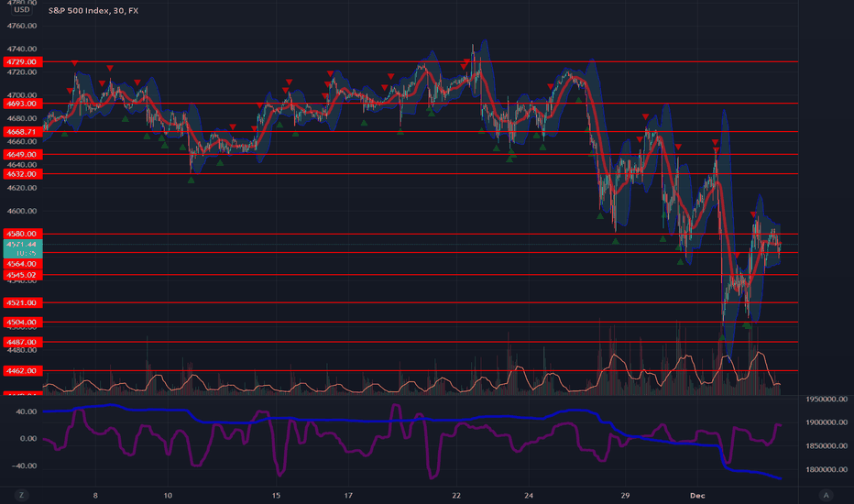Click the 15 date on time axis

pyautogui.click(x=276, y=495)
